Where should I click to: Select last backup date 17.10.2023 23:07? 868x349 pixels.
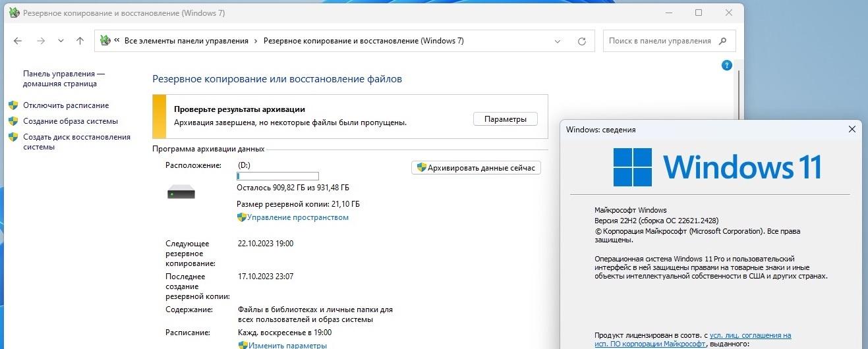(x=266, y=277)
